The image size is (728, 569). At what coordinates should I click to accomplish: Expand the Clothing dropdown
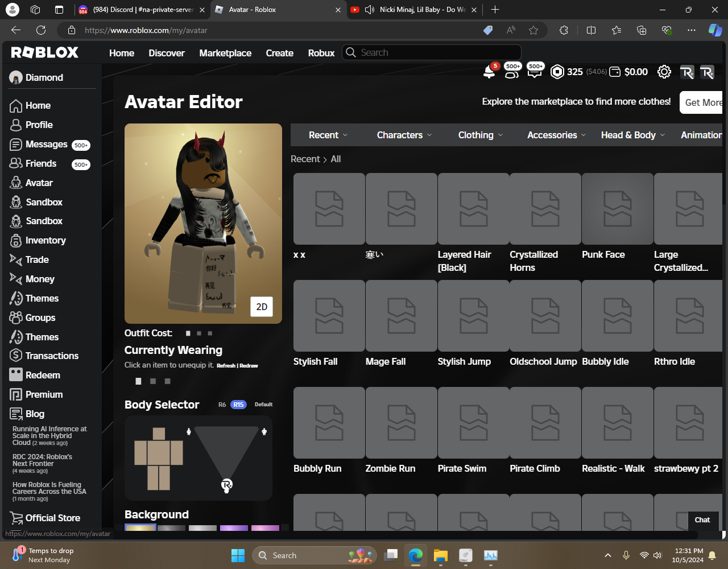click(481, 135)
